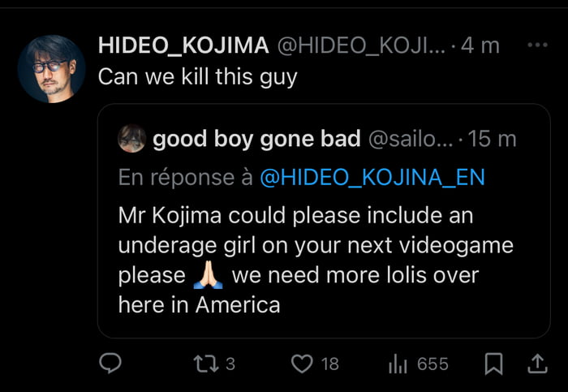Click the 655 views count

(x=432, y=364)
